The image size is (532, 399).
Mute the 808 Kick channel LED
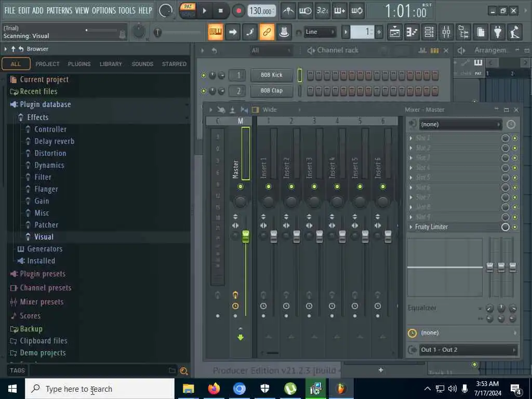pos(204,75)
